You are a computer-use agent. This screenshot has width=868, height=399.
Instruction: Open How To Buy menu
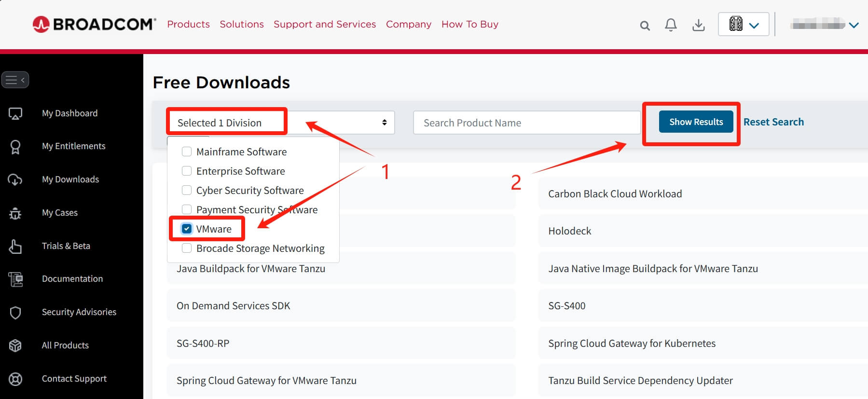click(x=470, y=24)
